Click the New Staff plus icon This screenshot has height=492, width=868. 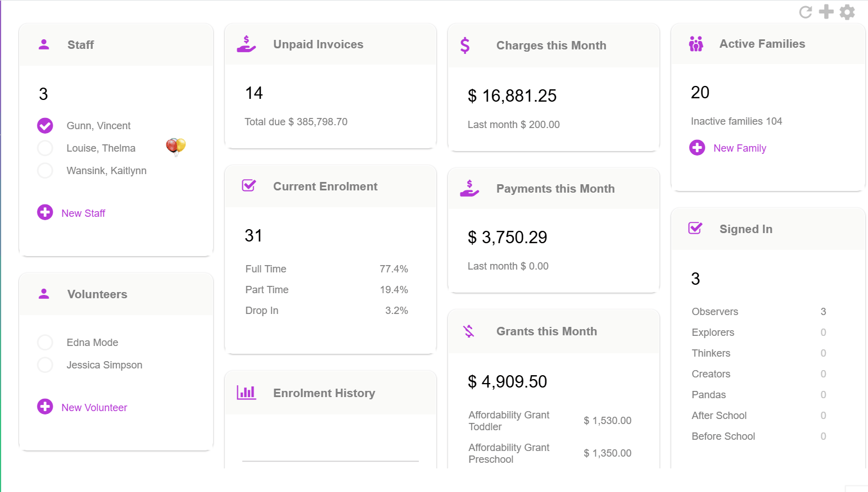click(x=45, y=212)
